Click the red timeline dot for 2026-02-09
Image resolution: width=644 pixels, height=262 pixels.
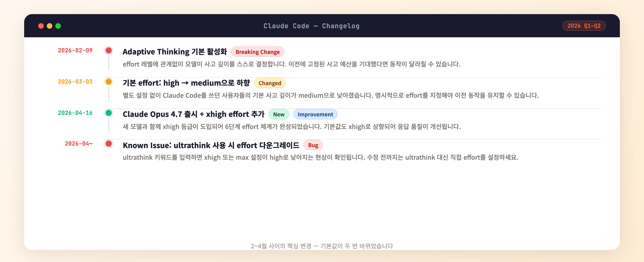click(x=109, y=51)
